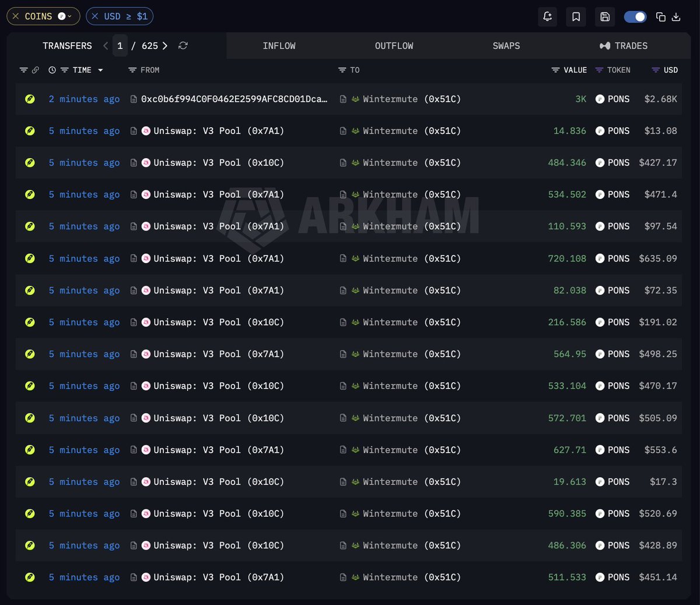This screenshot has width=700, height=605.
Task: Click the clock icon in TIME header
Action: [52, 70]
